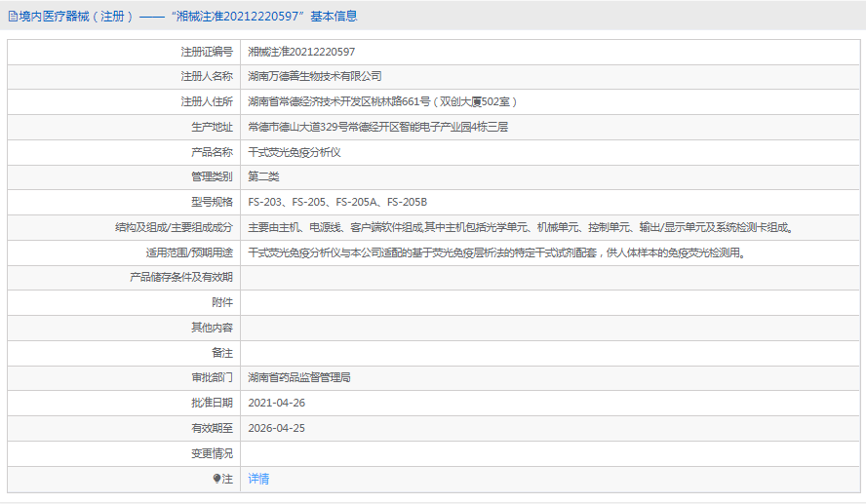
Task: Click the 备注 label
Action: 222,353
